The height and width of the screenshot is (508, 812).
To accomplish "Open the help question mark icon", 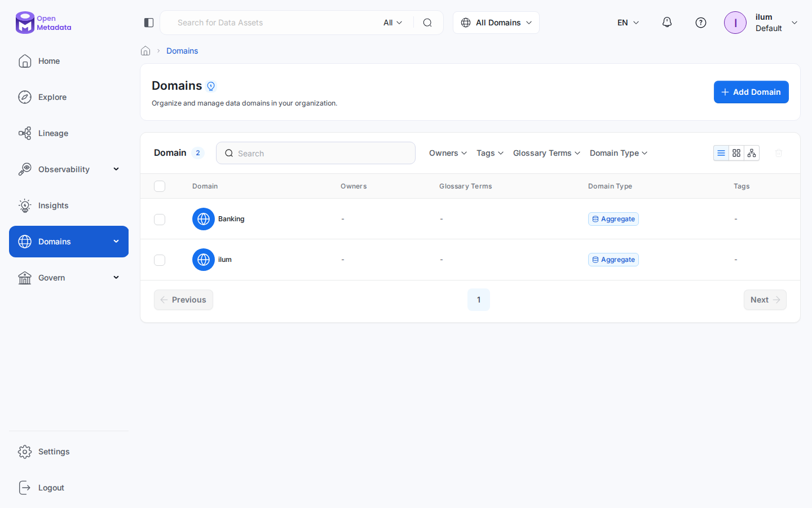I will pyautogui.click(x=701, y=23).
